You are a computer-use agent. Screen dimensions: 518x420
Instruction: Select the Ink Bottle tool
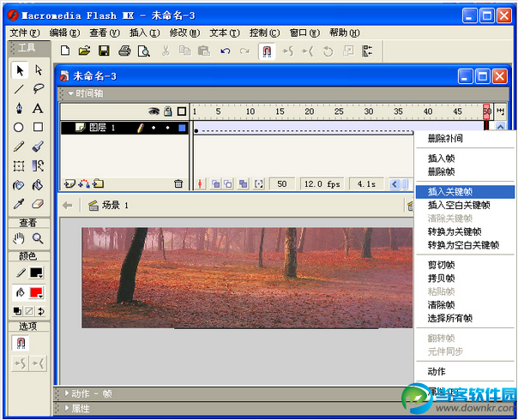coord(19,185)
